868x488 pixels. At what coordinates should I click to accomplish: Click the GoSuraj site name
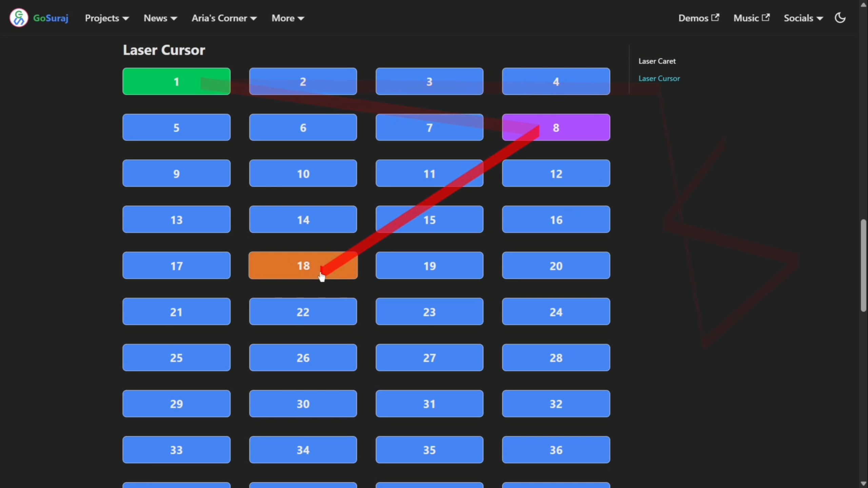tap(51, 18)
